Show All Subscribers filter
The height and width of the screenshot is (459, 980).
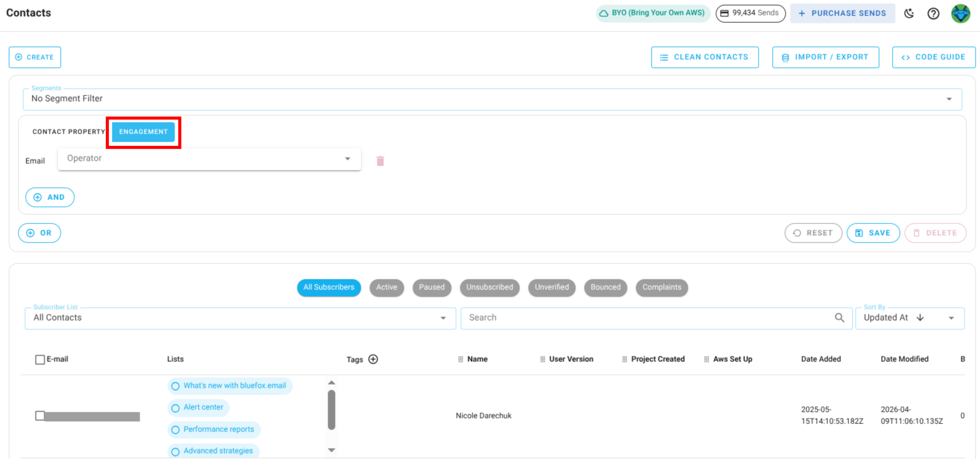coord(329,287)
